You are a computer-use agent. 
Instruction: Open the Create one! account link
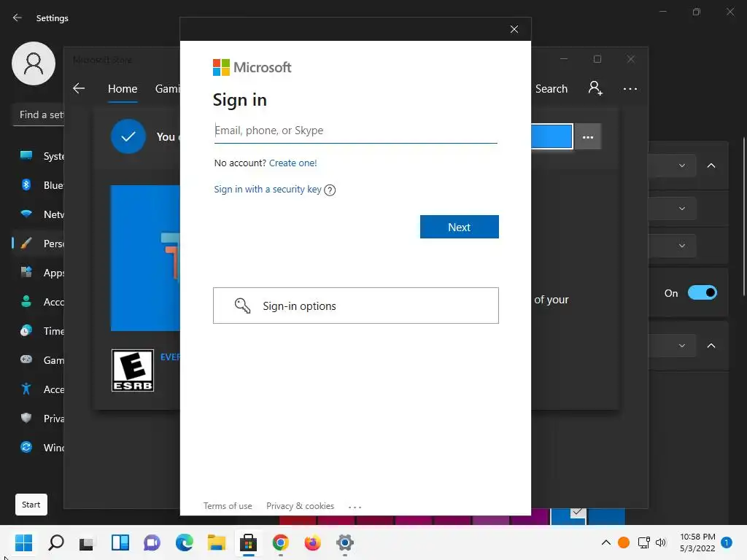tap(293, 163)
